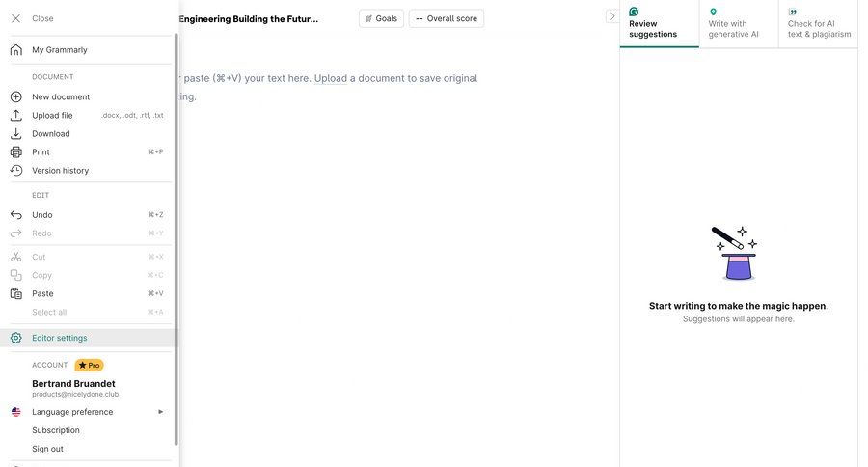Click the quotation mark icon for plagiarism check
Viewport: 868px width, 467px height.
[x=792, y=12]
